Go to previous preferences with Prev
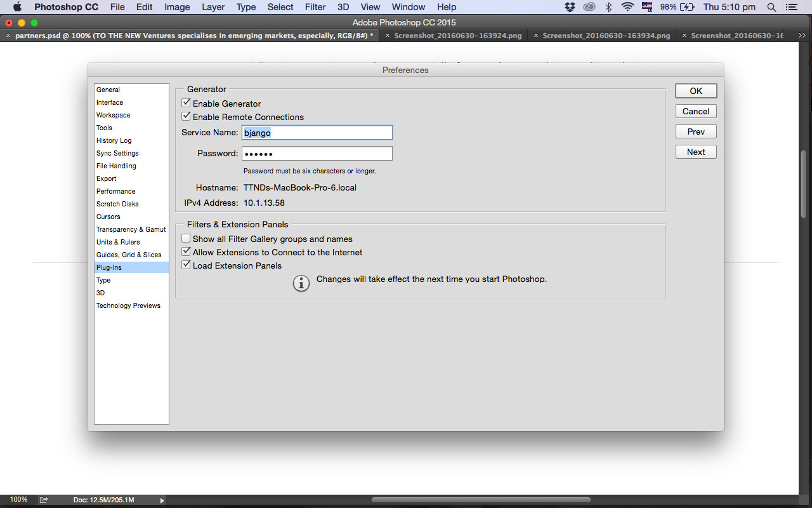This screenshot has width=812, height=508. [696, 131]
